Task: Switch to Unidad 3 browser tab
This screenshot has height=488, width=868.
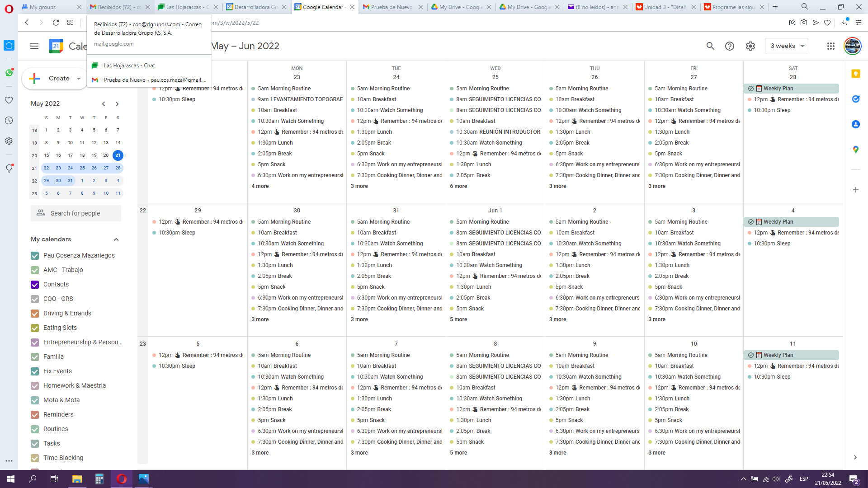Action: click(x=665, y=7)
